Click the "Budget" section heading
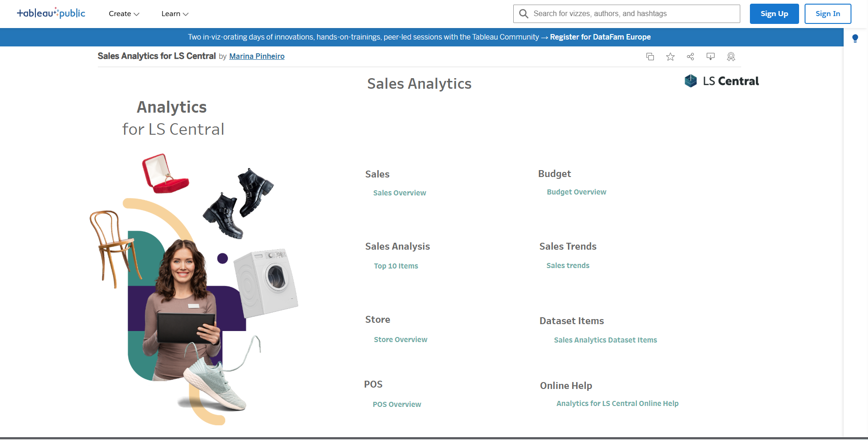Screen dimensions: 868x440 click(x=555, y=174)
